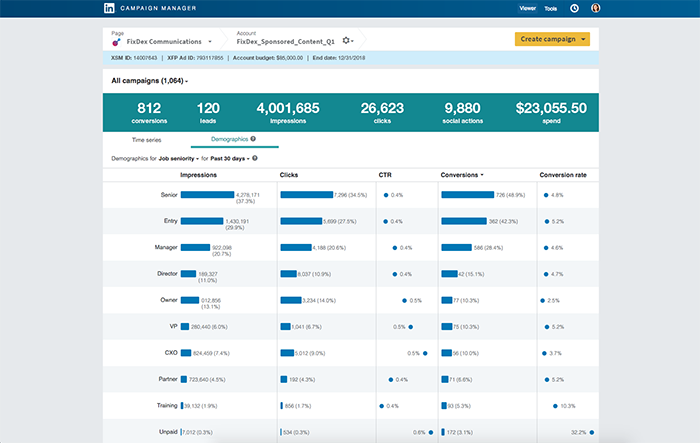Click the Owner clicks bar
The image size is (700, 443).
click(x=291, y=300)
